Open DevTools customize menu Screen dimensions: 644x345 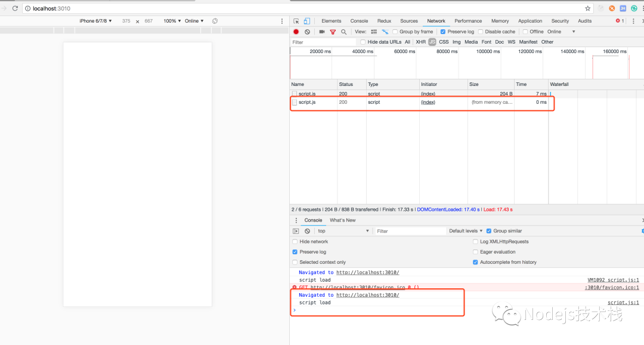tap(633, 21)
